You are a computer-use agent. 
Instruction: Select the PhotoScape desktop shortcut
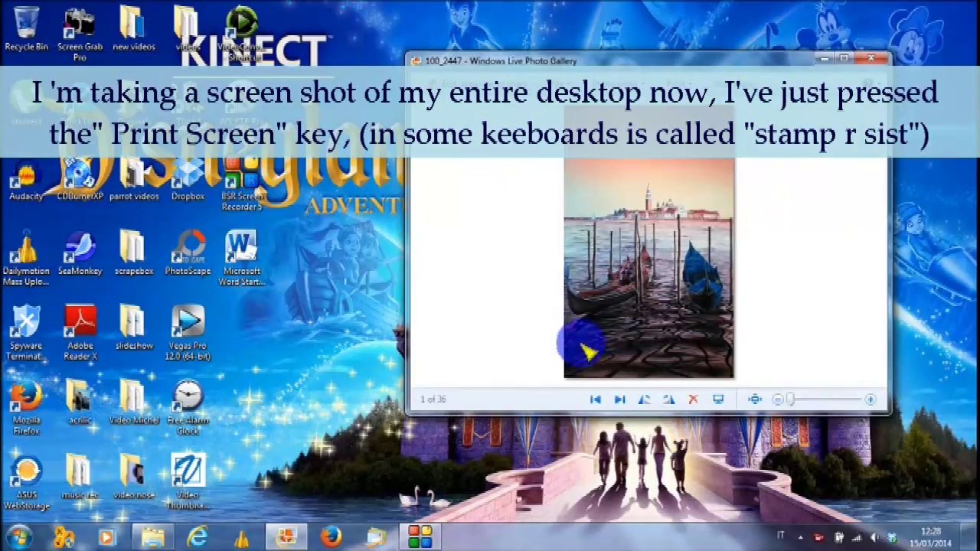pos(188,255)
